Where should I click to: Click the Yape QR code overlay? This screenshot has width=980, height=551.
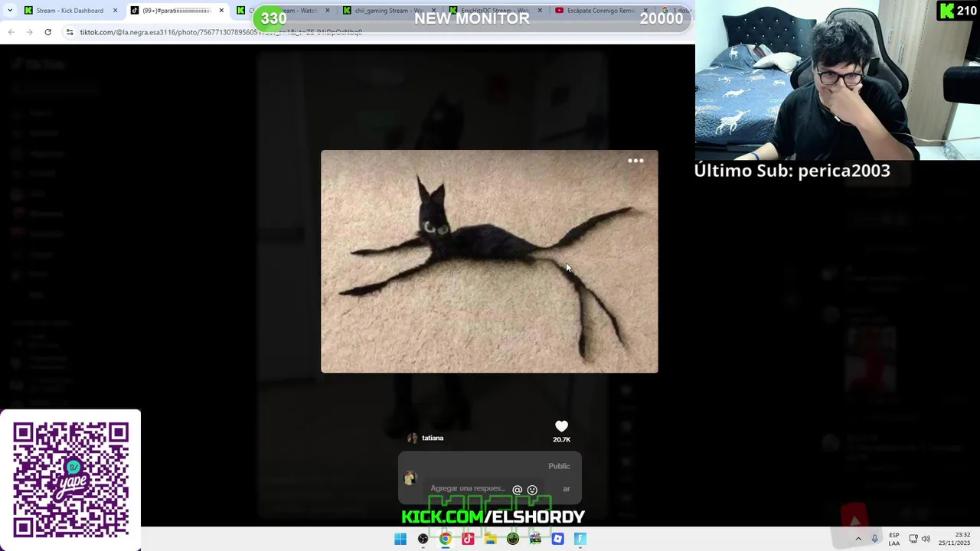(70, 480)
